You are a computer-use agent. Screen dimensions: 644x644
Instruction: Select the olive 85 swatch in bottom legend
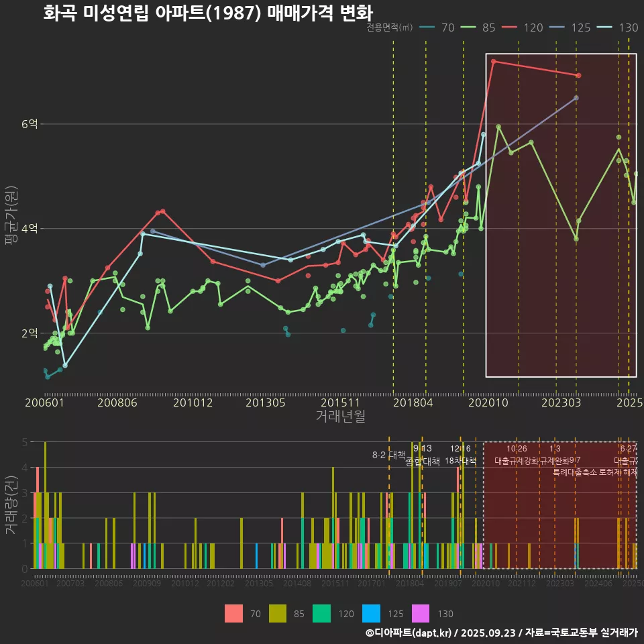(x=279, y=613)
